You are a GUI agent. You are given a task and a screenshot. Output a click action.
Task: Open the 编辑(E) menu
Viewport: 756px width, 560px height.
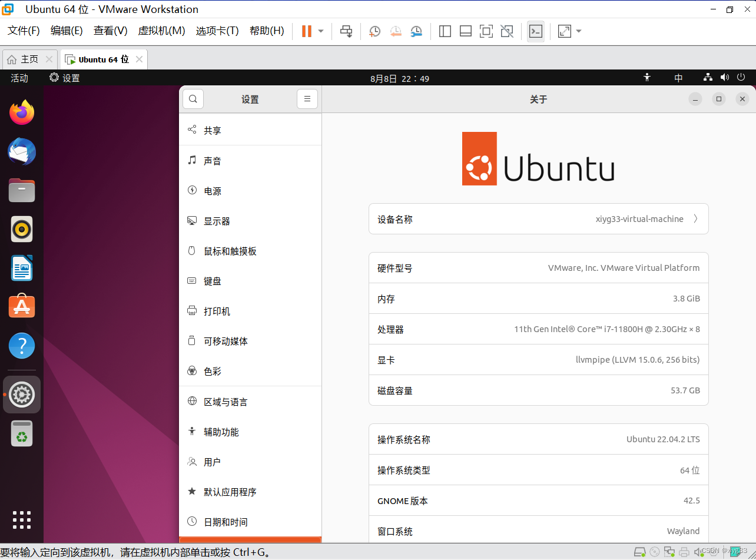tap(67, 31)
